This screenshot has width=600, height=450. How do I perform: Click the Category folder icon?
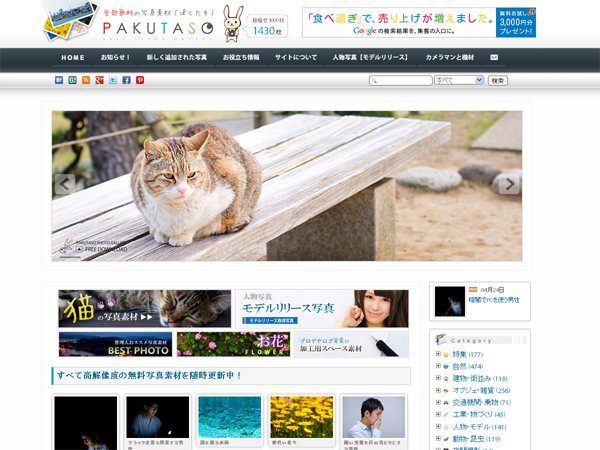coord(441,339)
